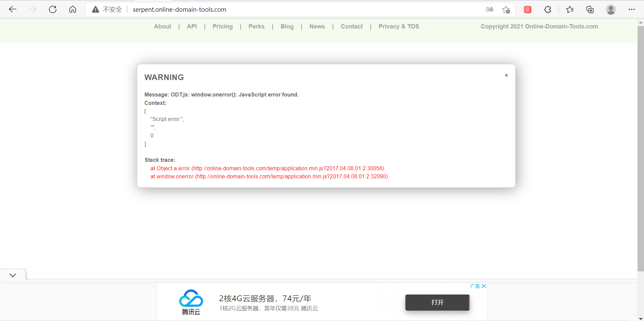Close the WARNING dialog

pos(506,75)
